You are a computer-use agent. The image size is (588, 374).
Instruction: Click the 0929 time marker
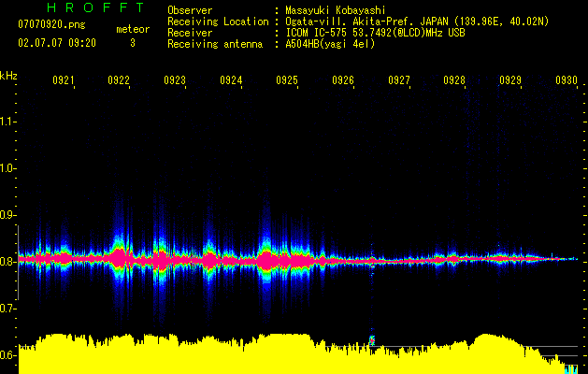coord(510,80)
